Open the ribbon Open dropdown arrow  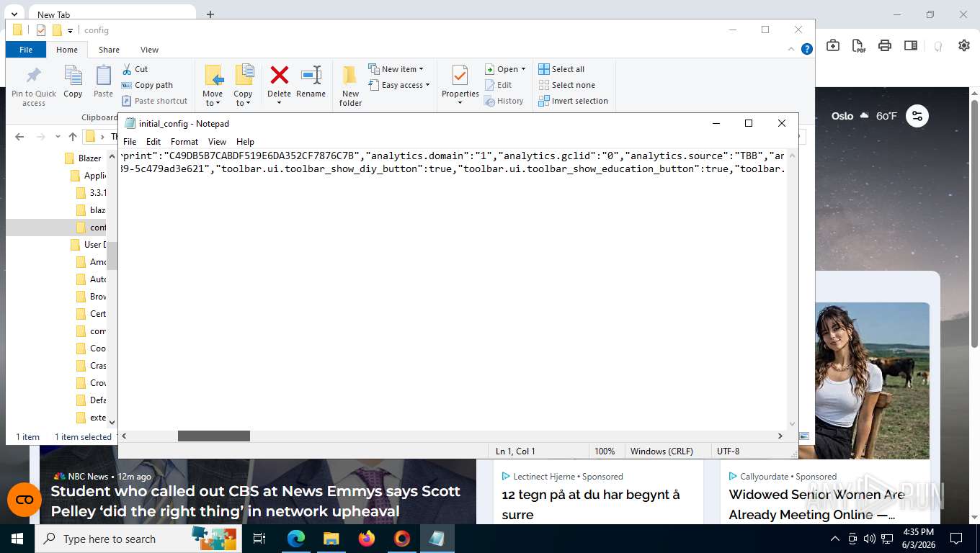523,69
